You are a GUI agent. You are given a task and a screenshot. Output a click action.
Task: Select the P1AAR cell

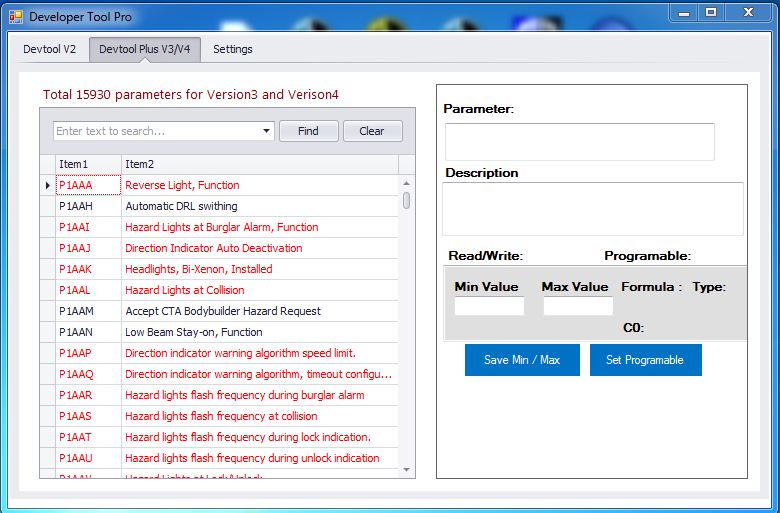coord(88,395)
